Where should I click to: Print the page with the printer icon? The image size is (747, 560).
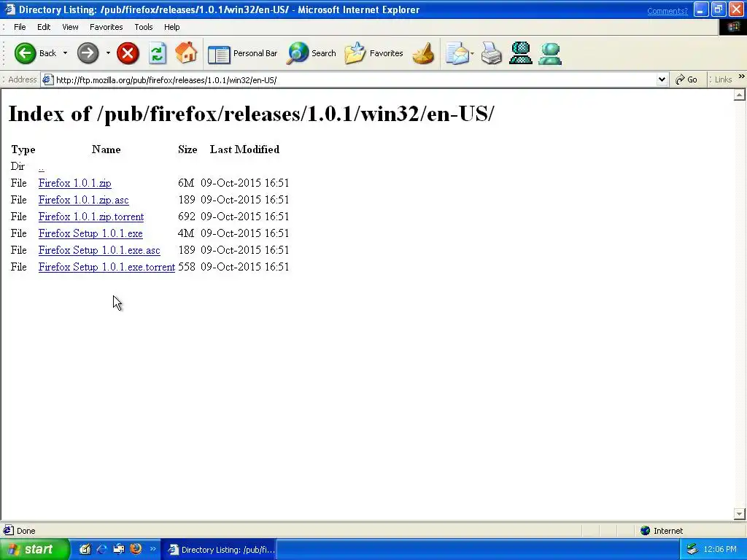click(491, 53)
